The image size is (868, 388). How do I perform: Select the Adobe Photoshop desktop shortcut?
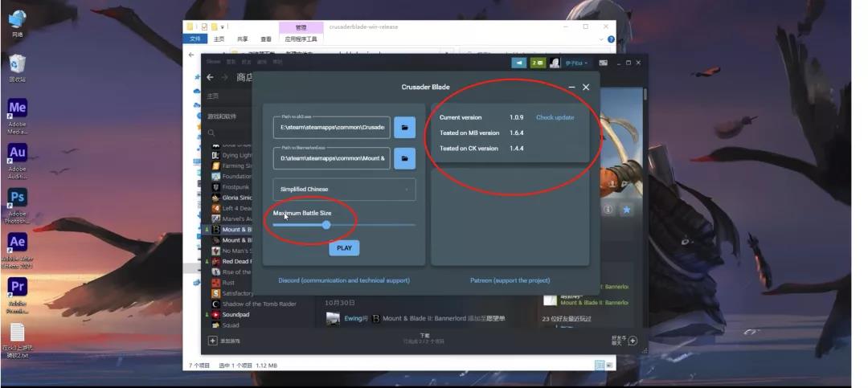tap(17, 206)
